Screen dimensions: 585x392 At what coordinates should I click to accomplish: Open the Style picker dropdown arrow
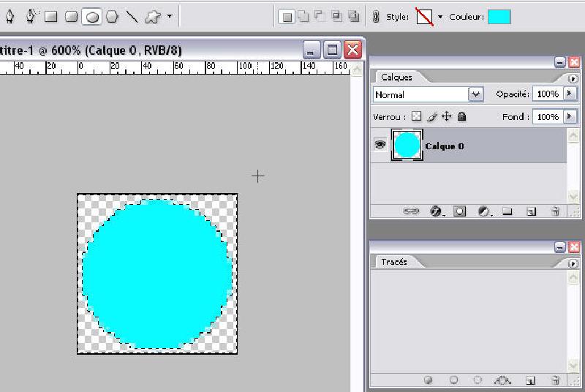[440, 17]
